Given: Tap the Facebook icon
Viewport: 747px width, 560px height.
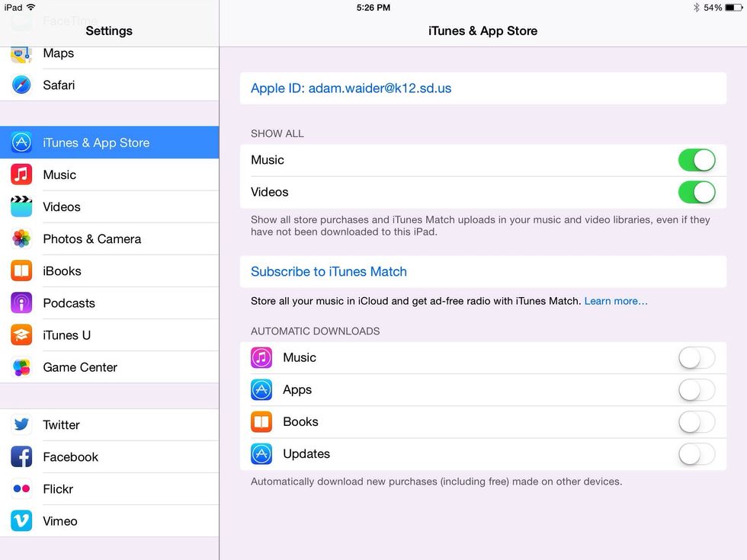Looking at the screenshot, I should [x=21, y=456].
